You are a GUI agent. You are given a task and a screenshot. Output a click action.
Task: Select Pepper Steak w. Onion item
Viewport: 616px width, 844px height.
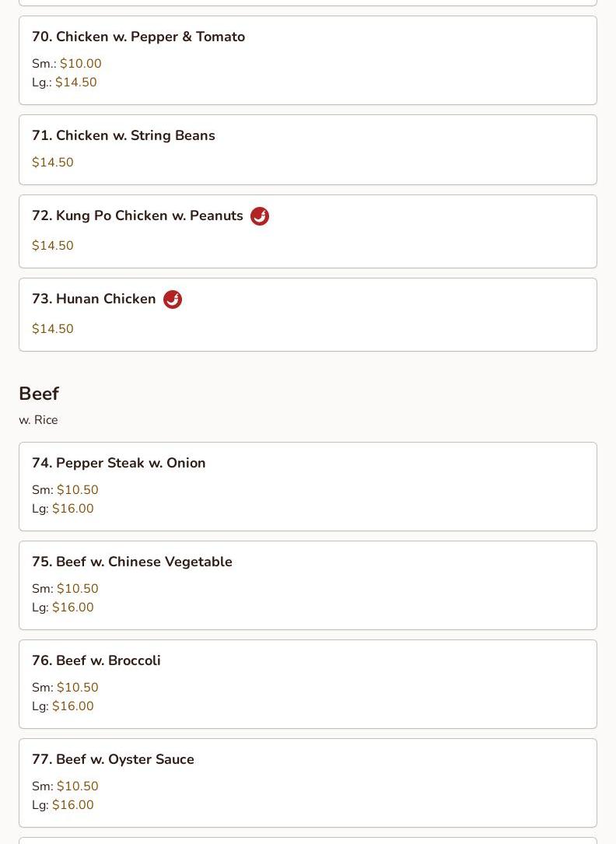(119, 463)
